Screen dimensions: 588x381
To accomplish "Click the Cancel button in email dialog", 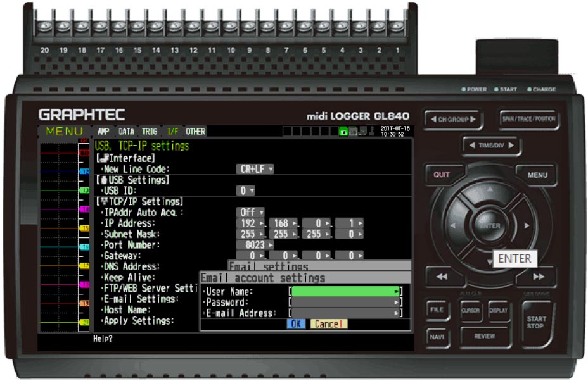I will (x=328, y=324).
